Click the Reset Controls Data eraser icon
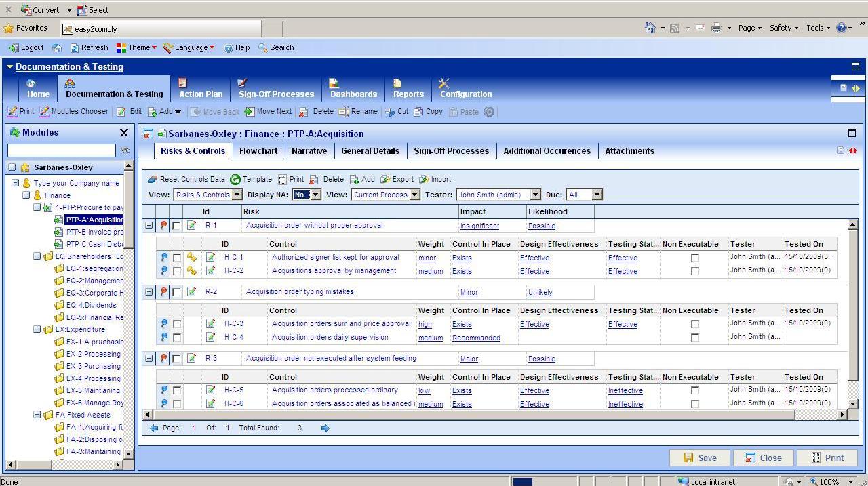 [x=153, y=180]
